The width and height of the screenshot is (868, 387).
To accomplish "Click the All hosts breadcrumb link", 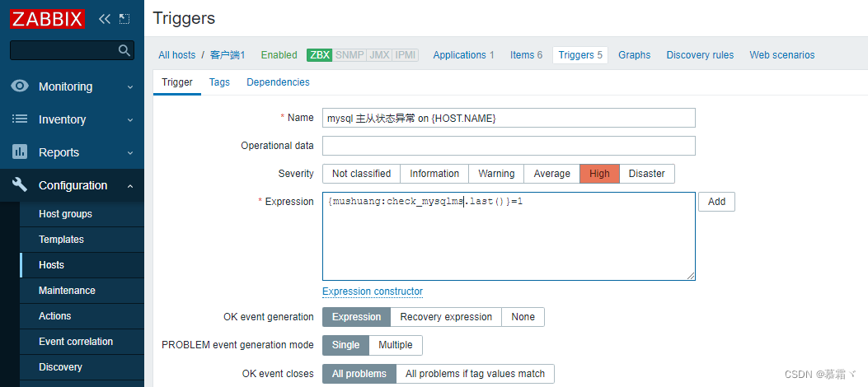I will pos(176,54).
